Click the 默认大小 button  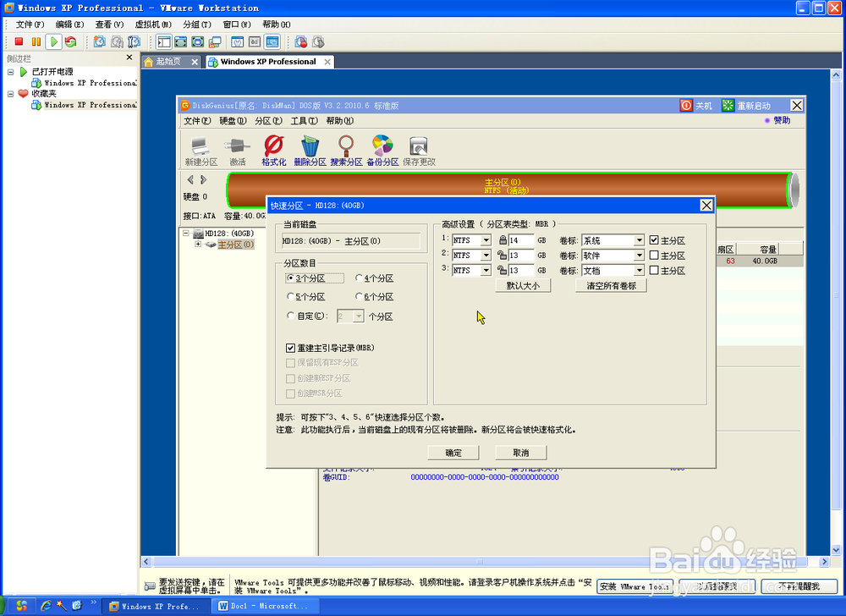click(523, 285)
